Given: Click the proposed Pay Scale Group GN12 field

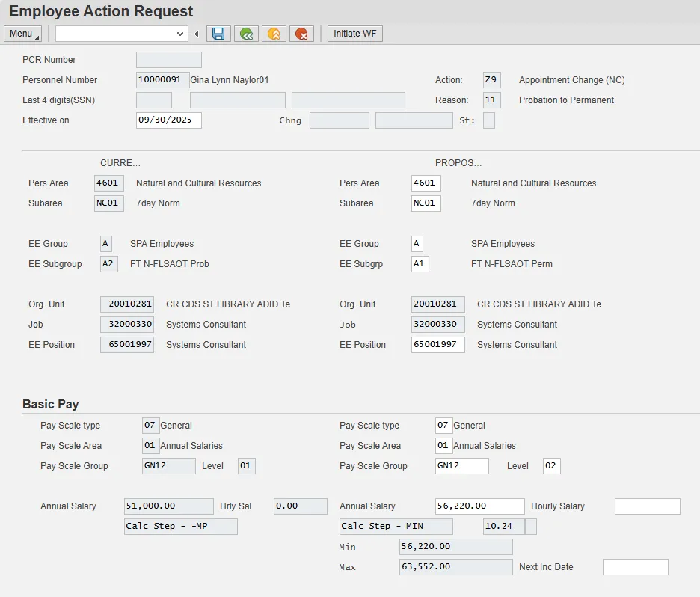Looking at the screenshot, I should [461, 466].
